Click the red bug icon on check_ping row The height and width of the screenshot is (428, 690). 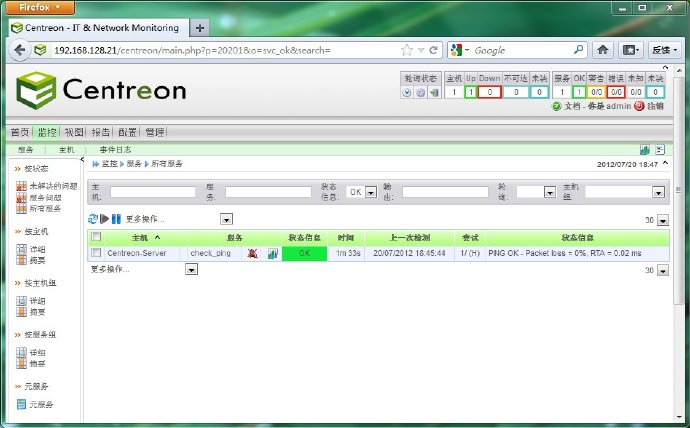coord(252,253)
